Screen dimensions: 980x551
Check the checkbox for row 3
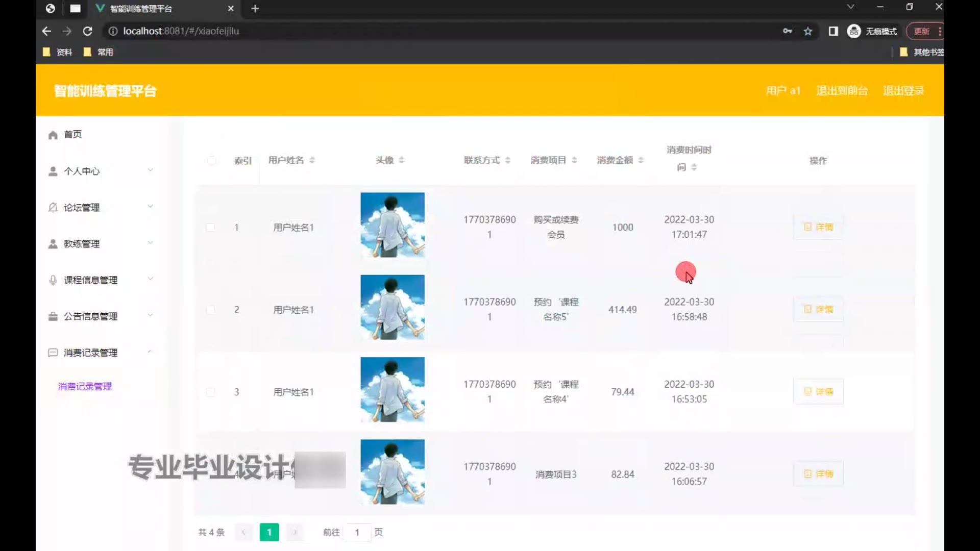(x=210, y=392)
